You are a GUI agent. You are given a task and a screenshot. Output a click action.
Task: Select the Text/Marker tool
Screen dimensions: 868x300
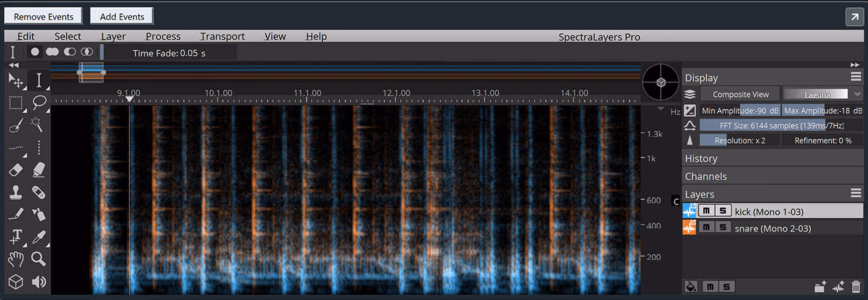[x=16, y=237]
